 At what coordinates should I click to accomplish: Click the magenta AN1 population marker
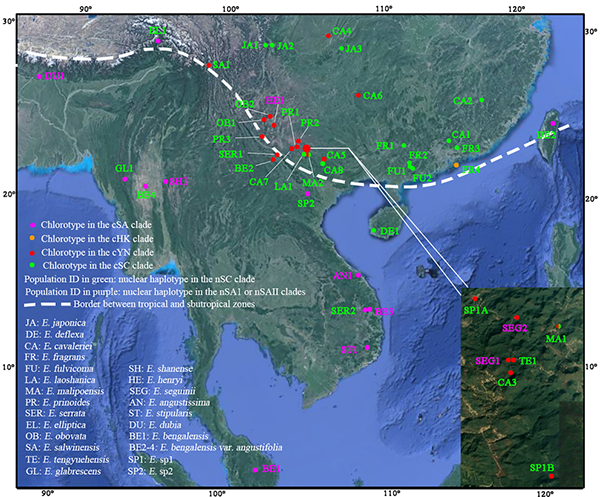click(x=357, y=275)
